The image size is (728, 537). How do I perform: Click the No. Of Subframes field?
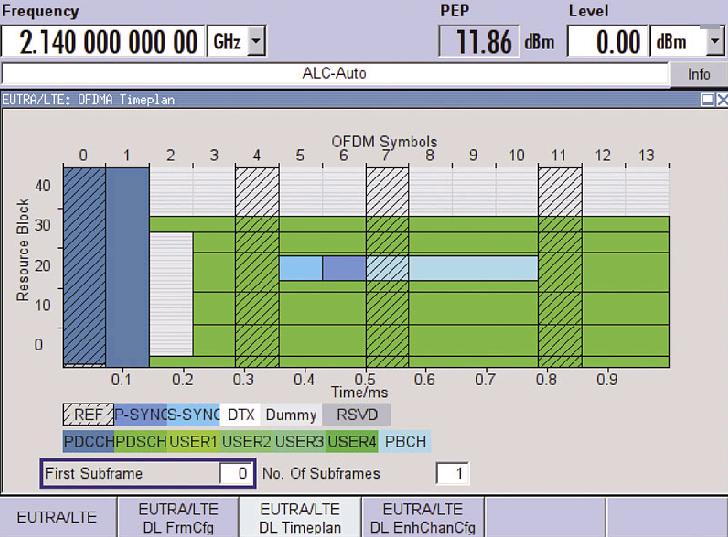pos(452,474)
